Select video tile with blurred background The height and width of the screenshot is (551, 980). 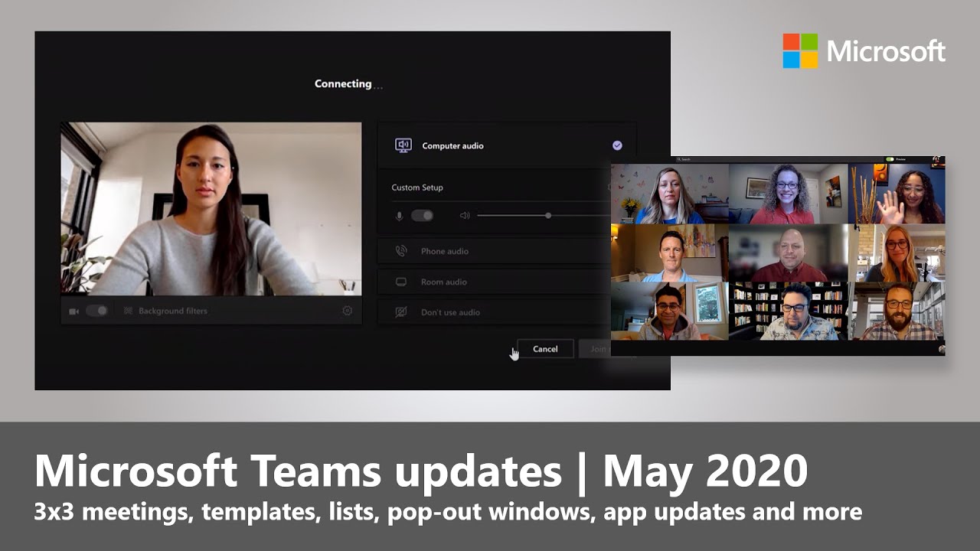click(787, 253)
